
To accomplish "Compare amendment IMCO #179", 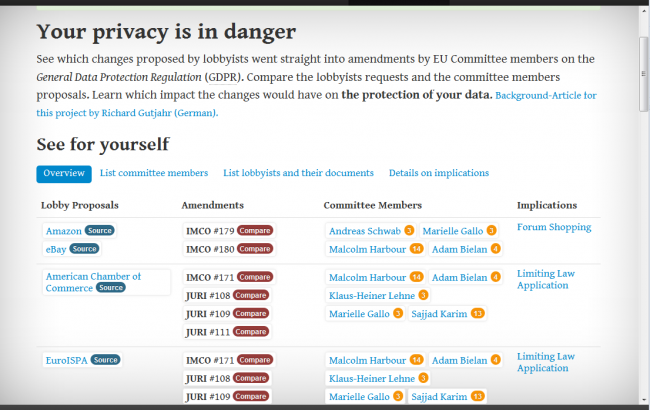I will [x=255, y=231].
